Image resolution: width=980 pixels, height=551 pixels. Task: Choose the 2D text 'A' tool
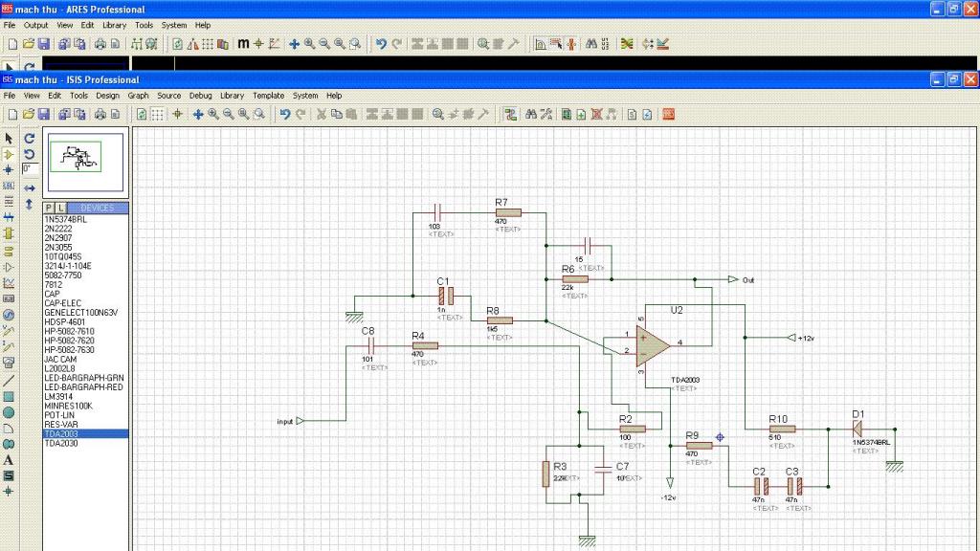click(x=9, y=459)
